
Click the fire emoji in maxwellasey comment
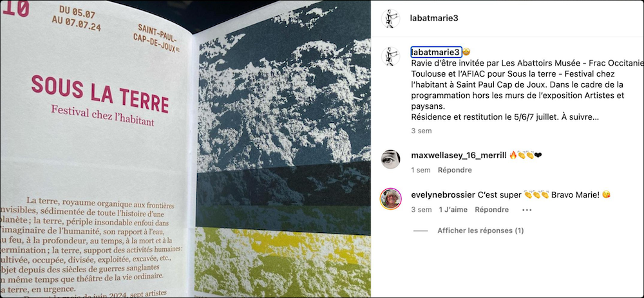click(513, 155)
